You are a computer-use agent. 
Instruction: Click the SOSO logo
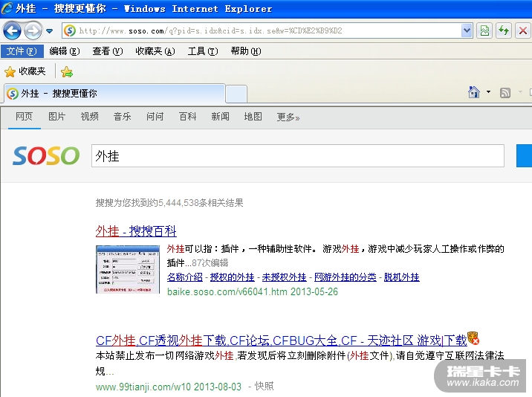[46, 155]
